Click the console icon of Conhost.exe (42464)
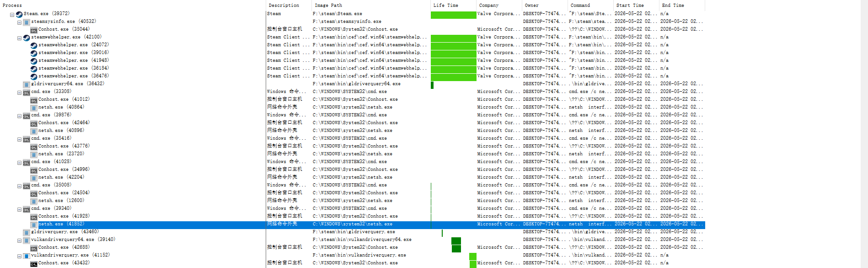The width and height of the screenshot is (868, 268). point(34,123)
